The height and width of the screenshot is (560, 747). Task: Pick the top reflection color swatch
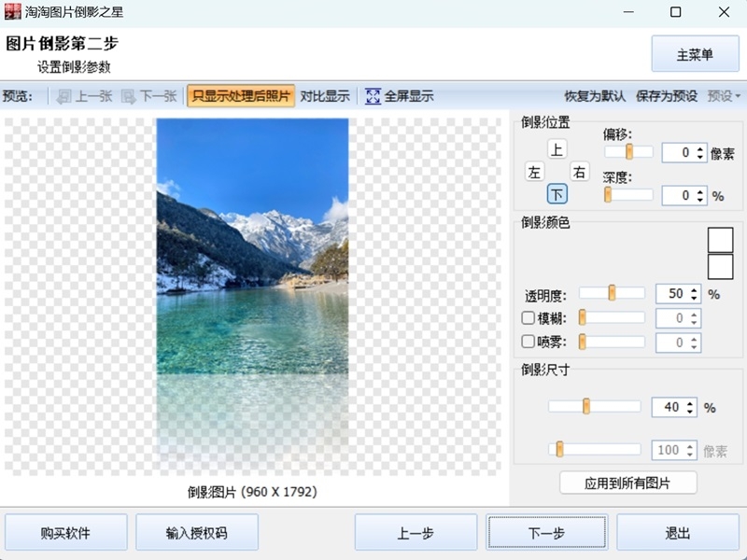click(720, 240)
